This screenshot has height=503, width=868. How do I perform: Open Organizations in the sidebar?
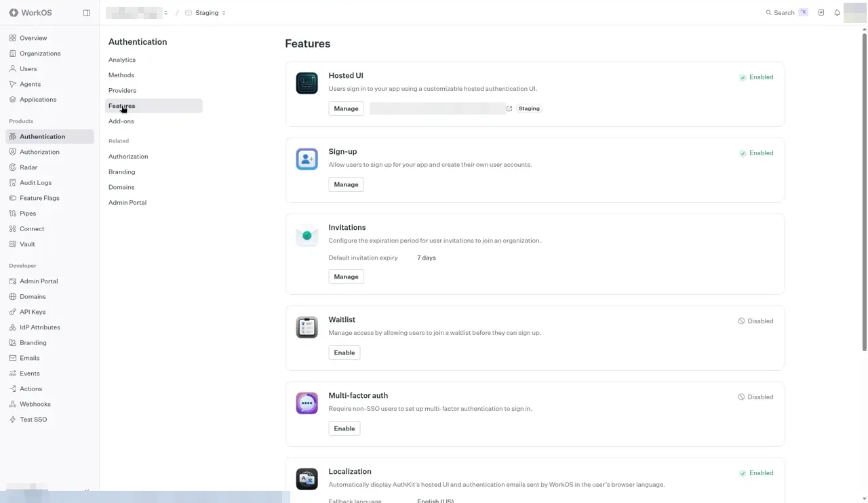pyautogui.click(x=50, y=54)
